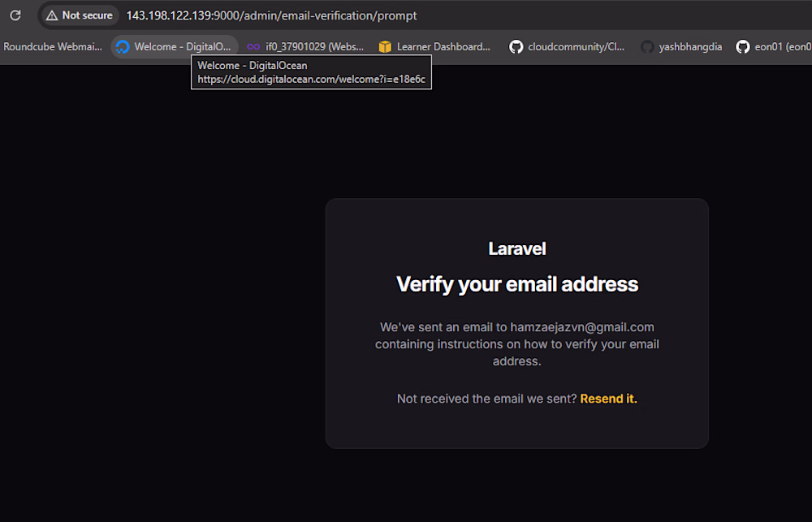Click the Verify your email address heading

517,284
